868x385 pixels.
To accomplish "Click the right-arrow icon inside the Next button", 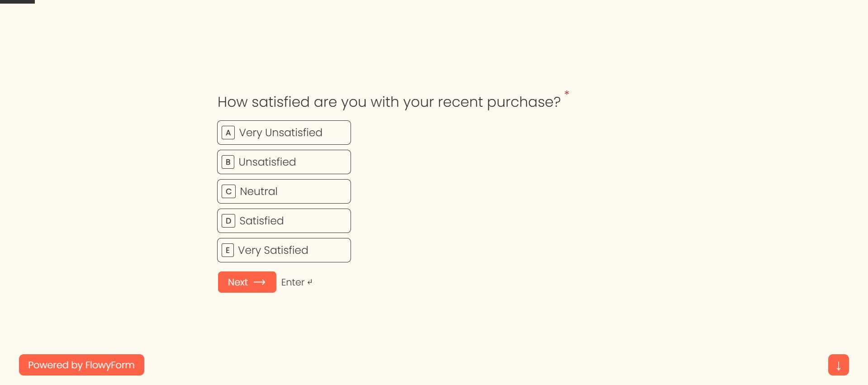I will (260, 282).
